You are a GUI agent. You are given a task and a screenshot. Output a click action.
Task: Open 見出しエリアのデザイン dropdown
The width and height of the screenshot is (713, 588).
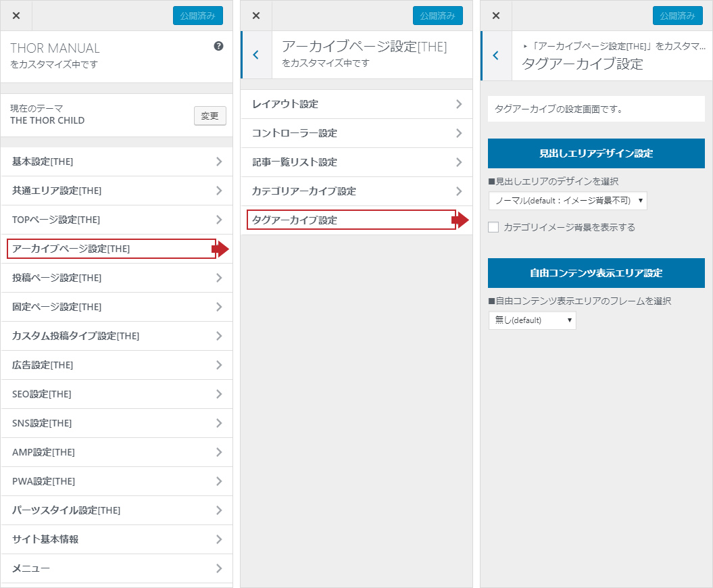coord(567,201)
